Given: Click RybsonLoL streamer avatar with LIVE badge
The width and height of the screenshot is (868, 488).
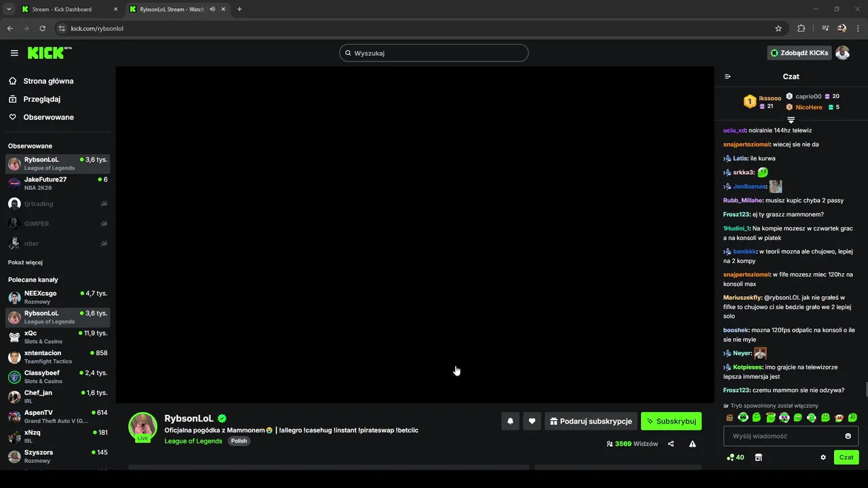Looking at the screenshot, I should click(143, 427).
